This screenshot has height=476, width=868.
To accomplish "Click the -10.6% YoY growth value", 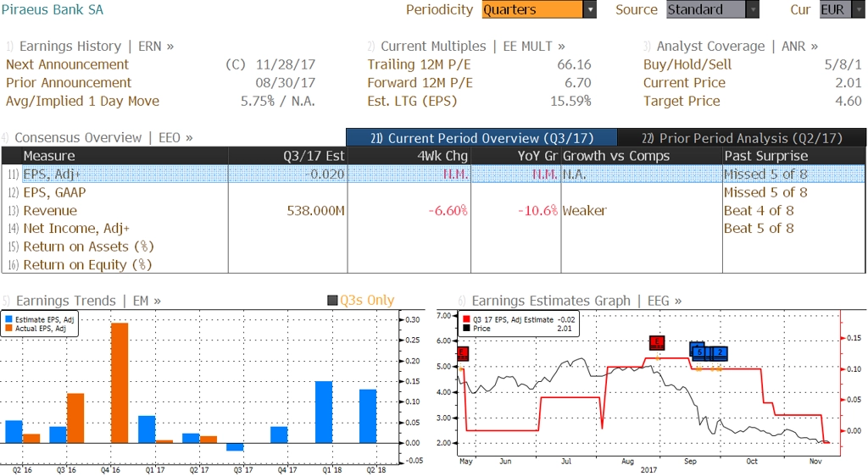I will (537, 211).
